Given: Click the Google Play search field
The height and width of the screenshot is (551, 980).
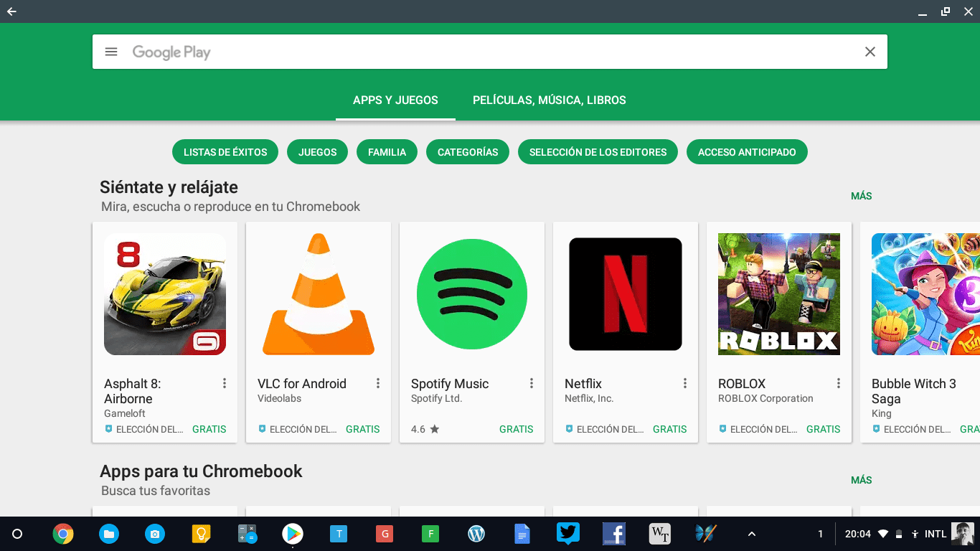Looking at the screenshot, I should pyautogui.click(x=488, y=52).
